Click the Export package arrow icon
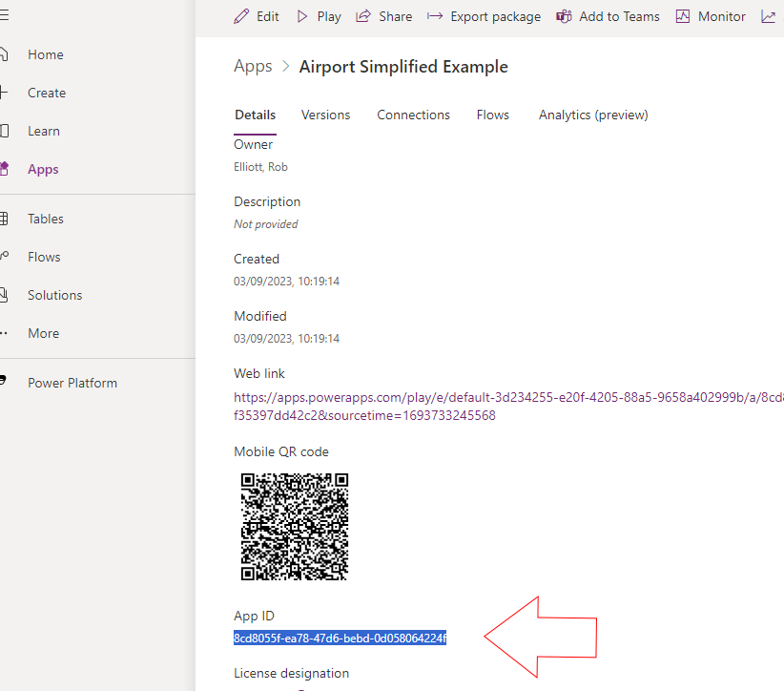This screenshot has height=691, width=784. (435, 16)
